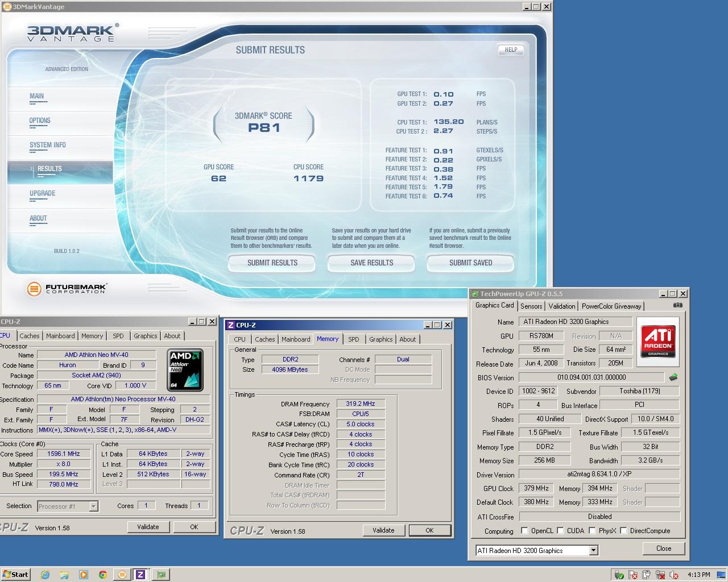This screenshot has height=582, width=728.
Task: Toggle the DirectCompute checkbox in GPU-Z
Action: point(623,531)
